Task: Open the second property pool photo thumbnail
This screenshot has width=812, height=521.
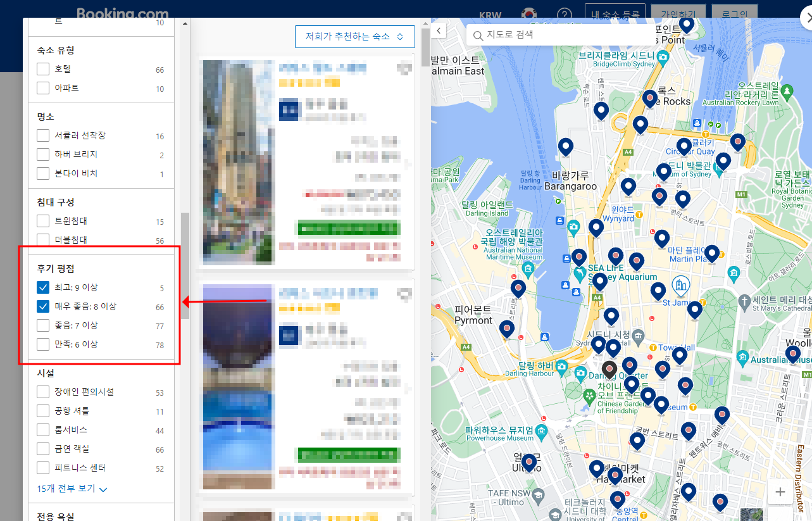Action: point(237,386)
